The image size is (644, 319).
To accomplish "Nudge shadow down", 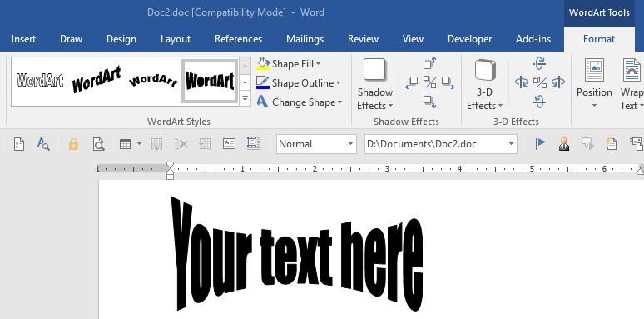I will 429,101.
